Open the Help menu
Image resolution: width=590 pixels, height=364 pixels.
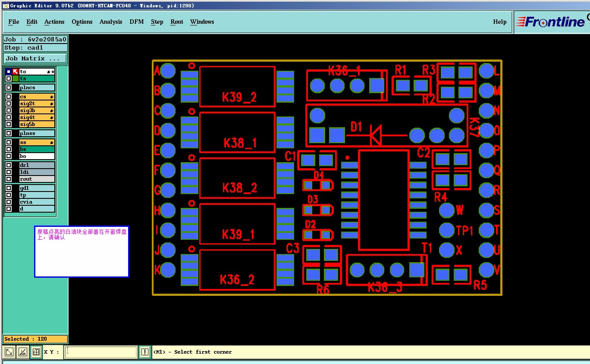pyautogui.click(x=500, y=22)
